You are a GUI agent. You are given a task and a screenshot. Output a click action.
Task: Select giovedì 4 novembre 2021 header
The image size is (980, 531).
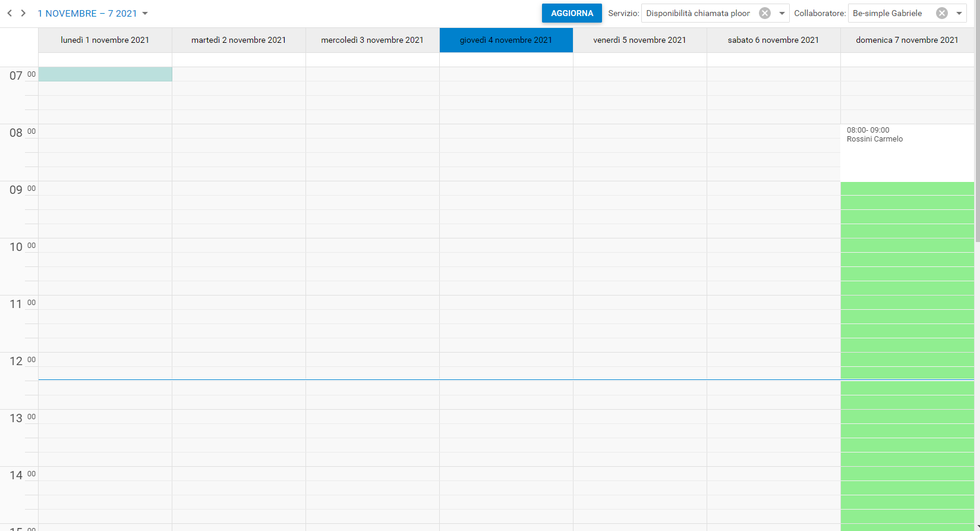click(506, 40)
